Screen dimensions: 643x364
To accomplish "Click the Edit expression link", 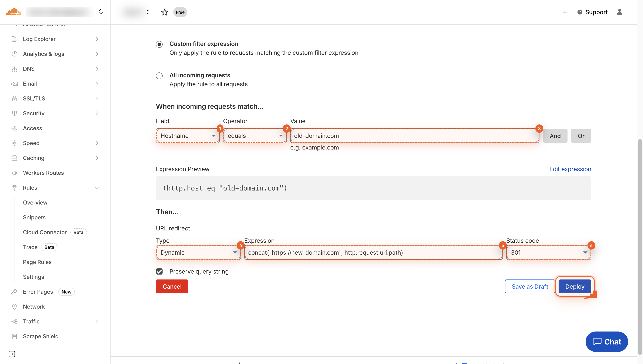I will point(570,169).
